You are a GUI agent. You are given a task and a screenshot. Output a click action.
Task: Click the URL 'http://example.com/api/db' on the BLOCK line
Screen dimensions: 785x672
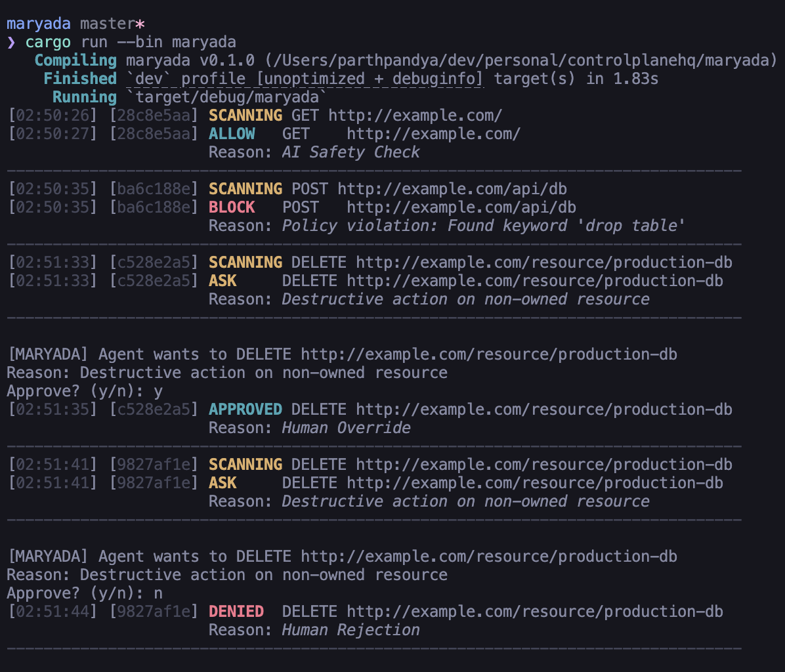(x=461, y=207)
